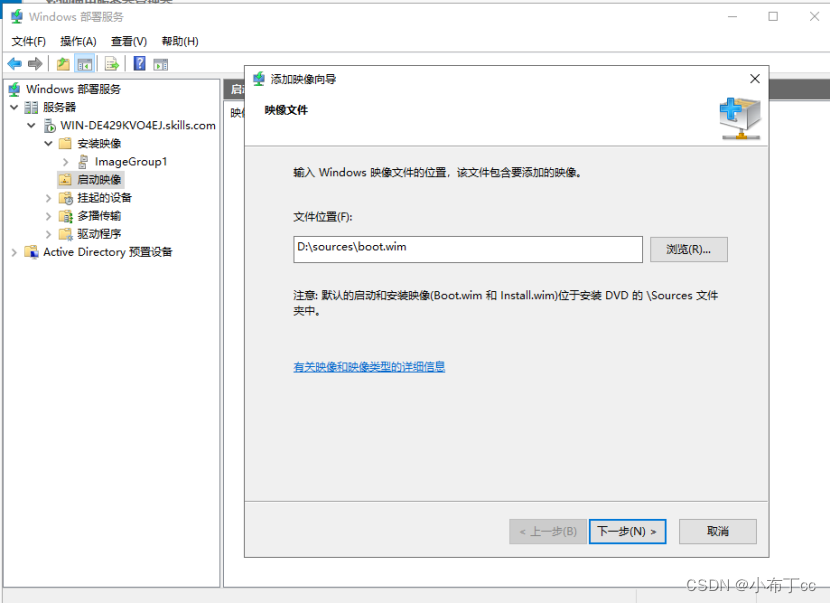Expand the 挂起的设备 node
The height and width of the screenshot is (603, 831).
48,198
